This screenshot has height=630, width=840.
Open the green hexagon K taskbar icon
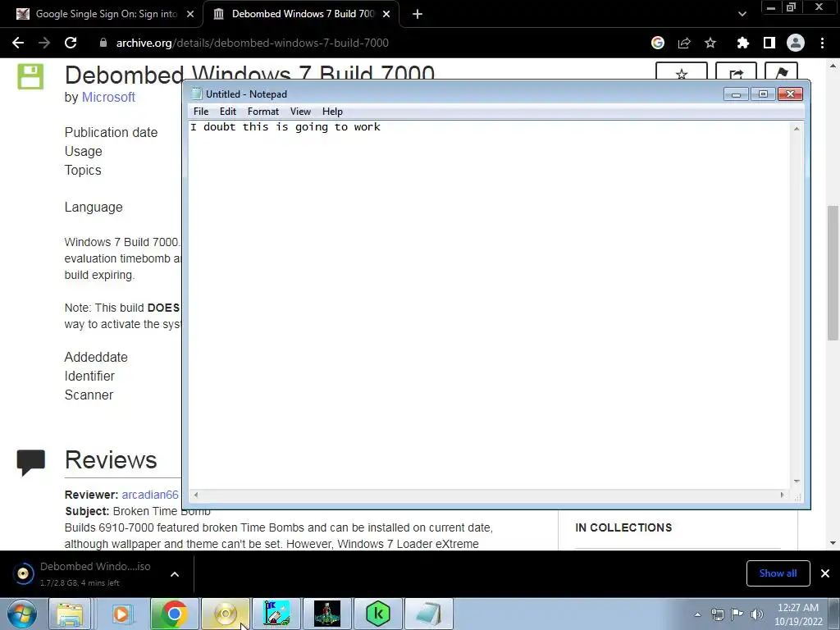pyautogui.click(x=378, y=614)
